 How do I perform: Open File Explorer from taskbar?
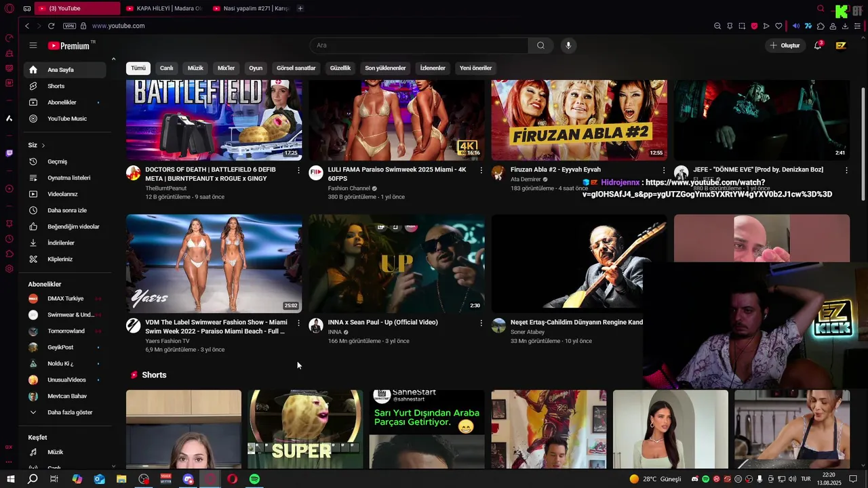(121, 479)
